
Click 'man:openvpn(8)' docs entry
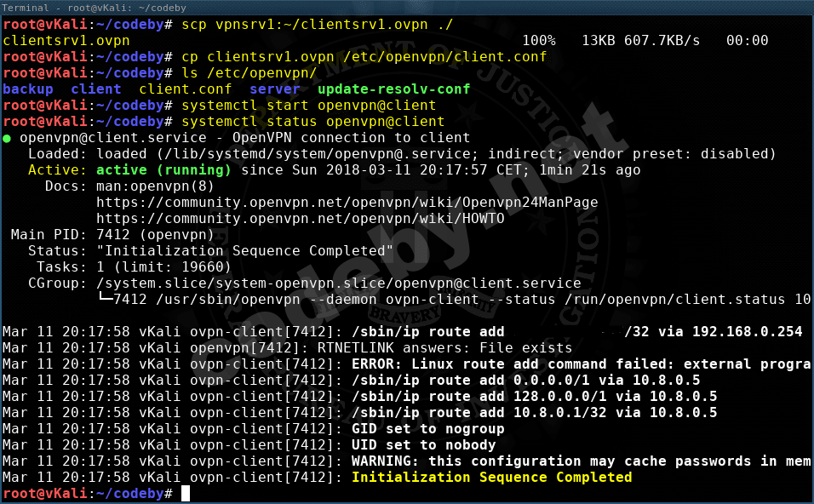(x=155, y=186)
